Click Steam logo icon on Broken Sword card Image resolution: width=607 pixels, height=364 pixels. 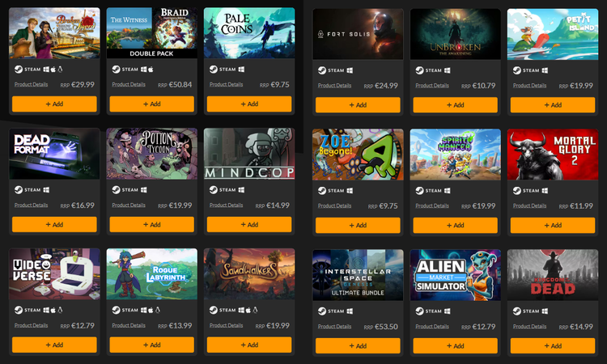19,70
